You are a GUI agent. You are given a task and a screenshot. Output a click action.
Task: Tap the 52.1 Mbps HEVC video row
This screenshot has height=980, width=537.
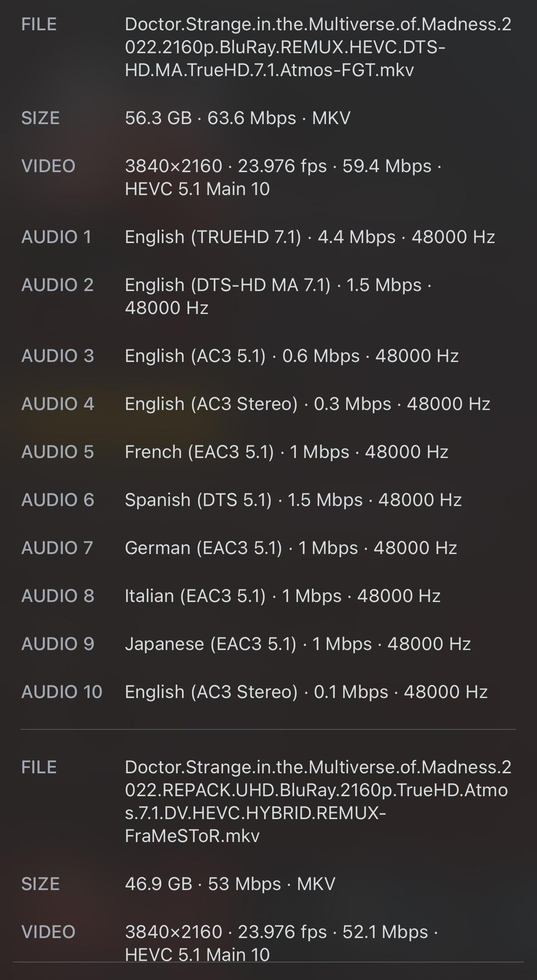[281, 939]
